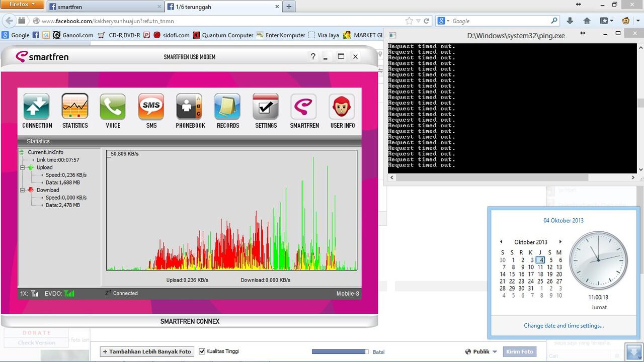Open the Ganool.com bookmark
Screen dimensions: 644x362
coord(73,35)
